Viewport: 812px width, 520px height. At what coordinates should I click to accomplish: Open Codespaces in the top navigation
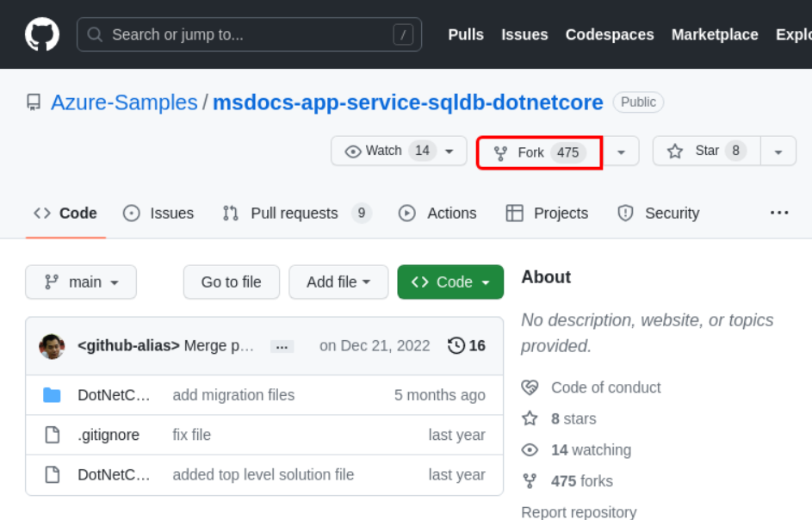click(x=610, y=34)
